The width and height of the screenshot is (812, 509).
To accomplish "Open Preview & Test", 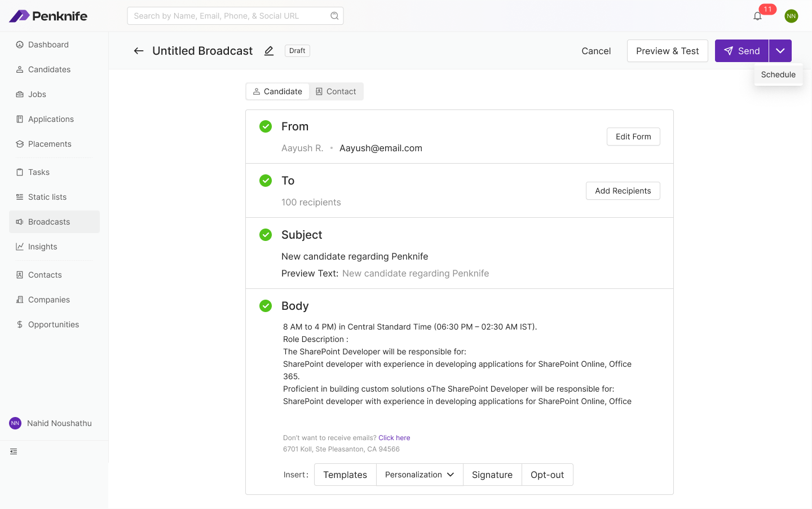I will (x=668, y=51).
